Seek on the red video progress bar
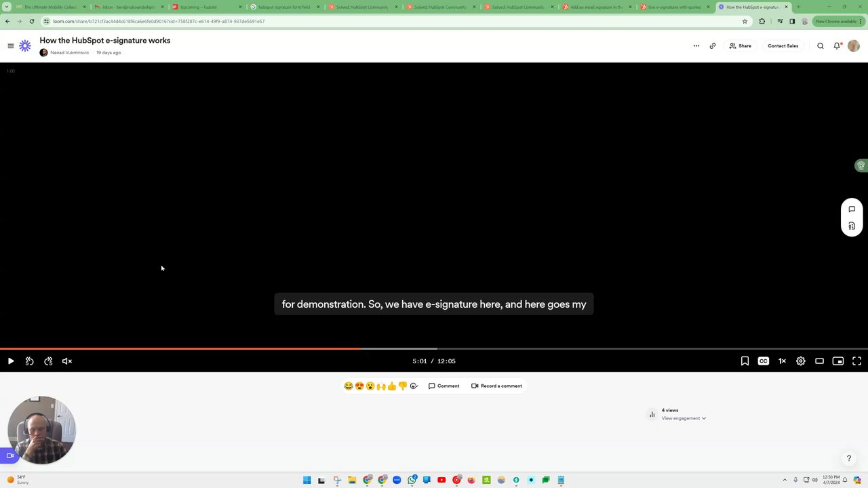Viewport: 868px width, 488px height. coord(180,349)
